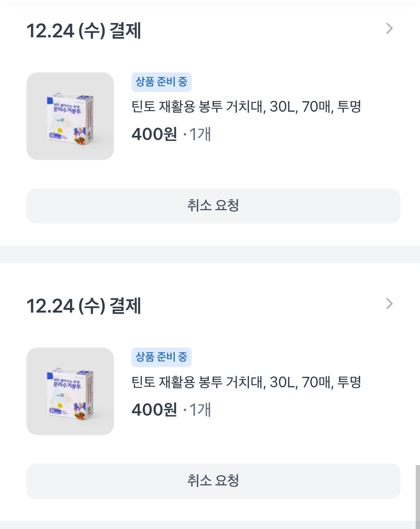
Task: Click first 12.24 (수) 결제 header
Action: point(84,31)
